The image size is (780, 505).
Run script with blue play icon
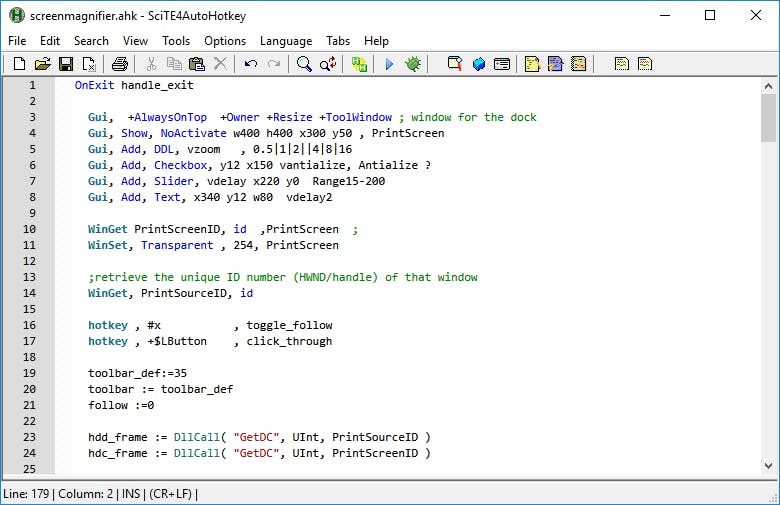[x=390, y=64]
